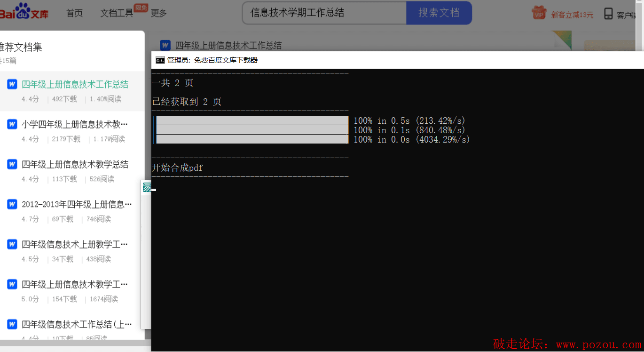Screen dimensions: 644x352
Task: Click the 2179下载 count text
Action: click(66, 139)
